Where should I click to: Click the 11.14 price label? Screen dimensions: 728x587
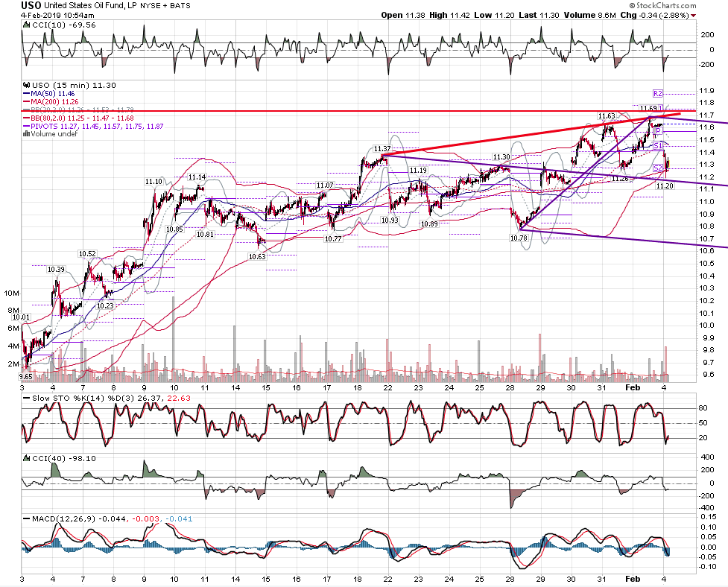point(197,177)
